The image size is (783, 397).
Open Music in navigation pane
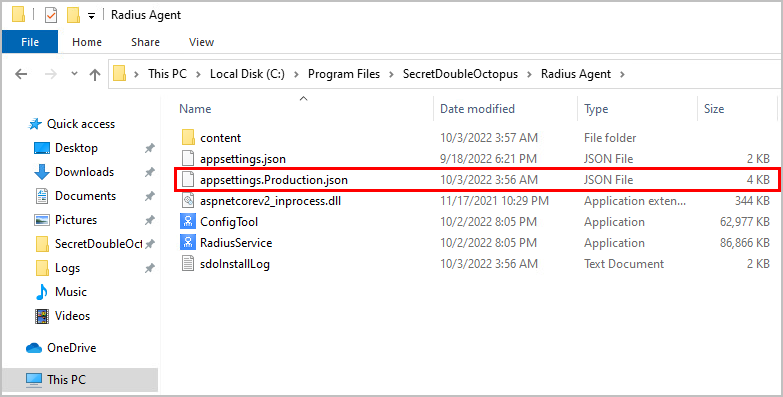71,292
